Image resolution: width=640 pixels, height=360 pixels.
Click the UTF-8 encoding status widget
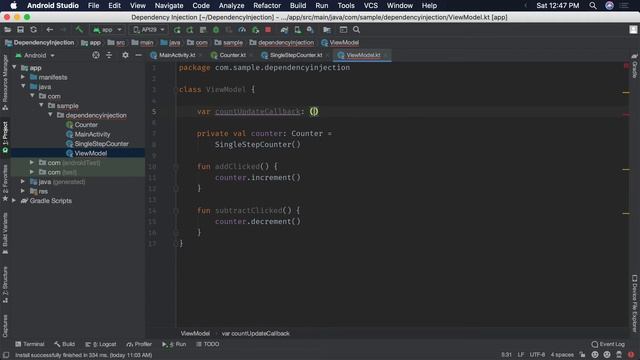tap(537, 355)
